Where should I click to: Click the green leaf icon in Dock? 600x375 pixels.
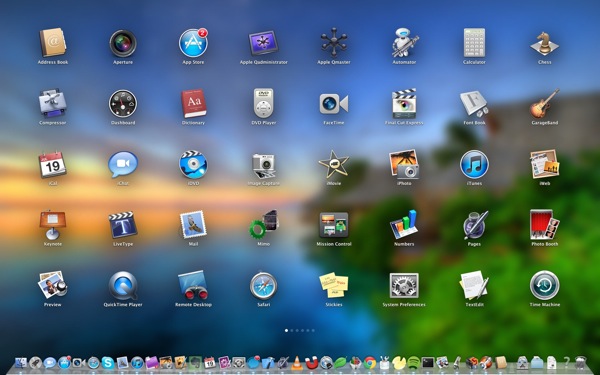coord(341,362)
